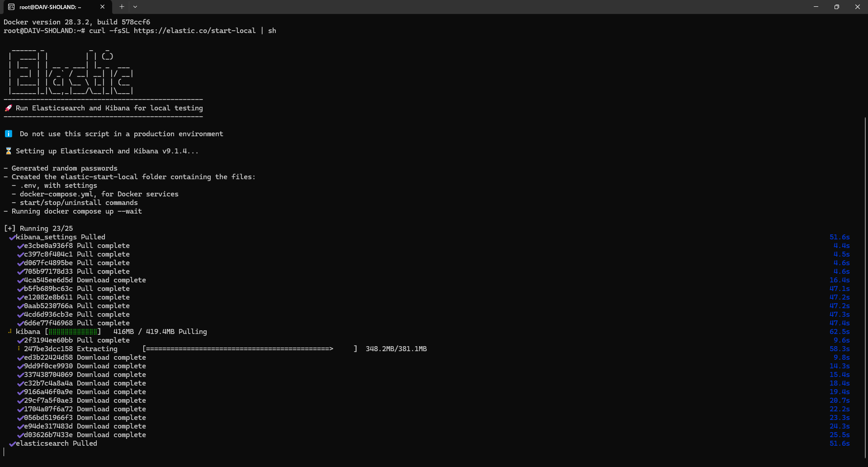
Task: Click the terminal icon in the tab
Action: pyautogui.click(x=11, y=7)
